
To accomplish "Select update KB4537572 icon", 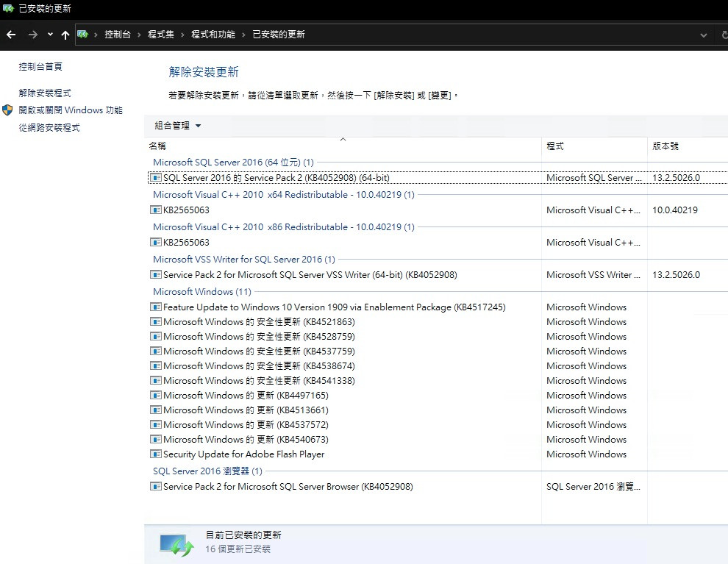I will pyautogui.click(x=156, y=425).
